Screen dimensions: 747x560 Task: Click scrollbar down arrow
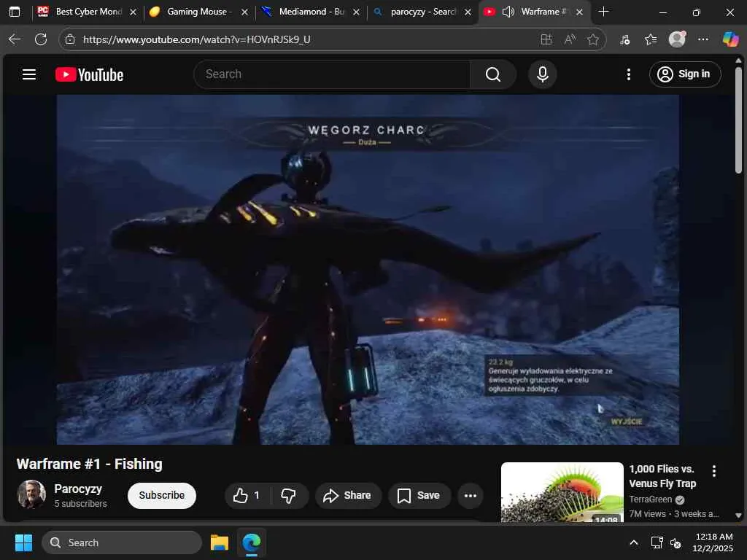(x=738, y=516)
